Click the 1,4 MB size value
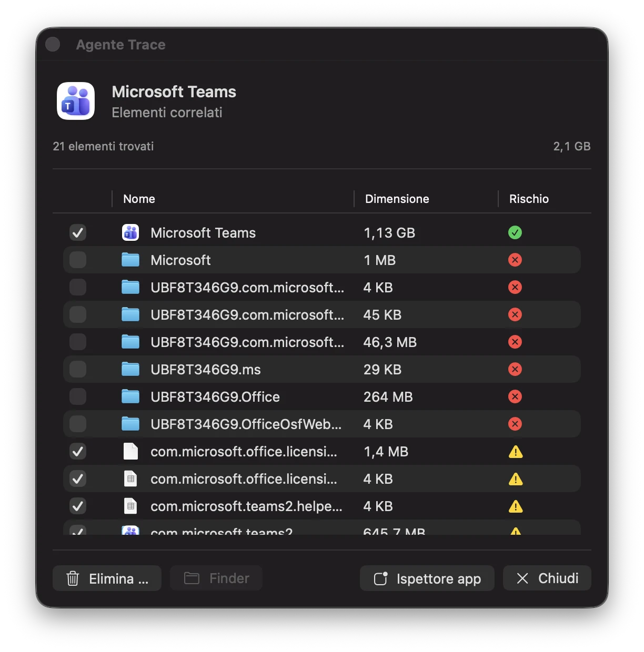 [x=386, y=452]
